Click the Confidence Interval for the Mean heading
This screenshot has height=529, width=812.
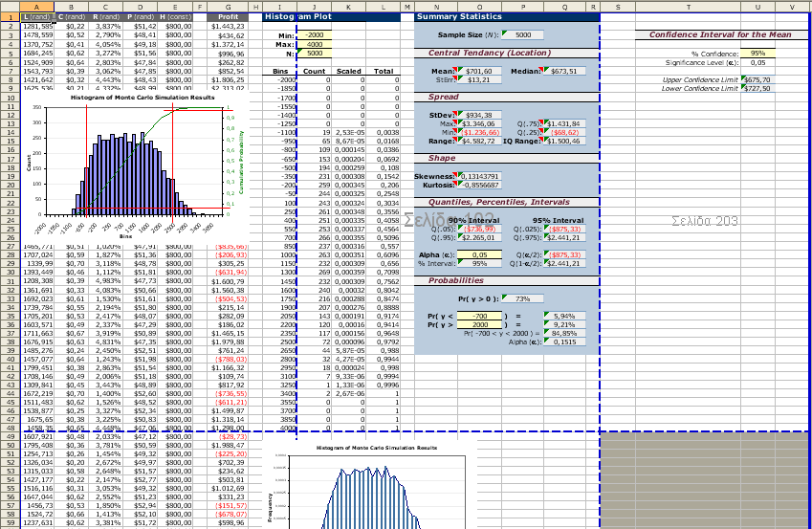(x=720, y=34)
